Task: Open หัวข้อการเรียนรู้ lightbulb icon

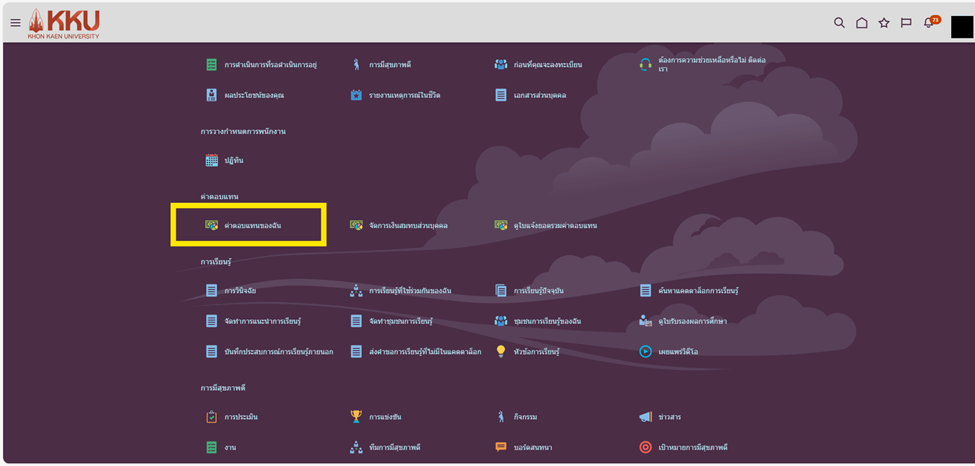Action: tap(501, 351)
